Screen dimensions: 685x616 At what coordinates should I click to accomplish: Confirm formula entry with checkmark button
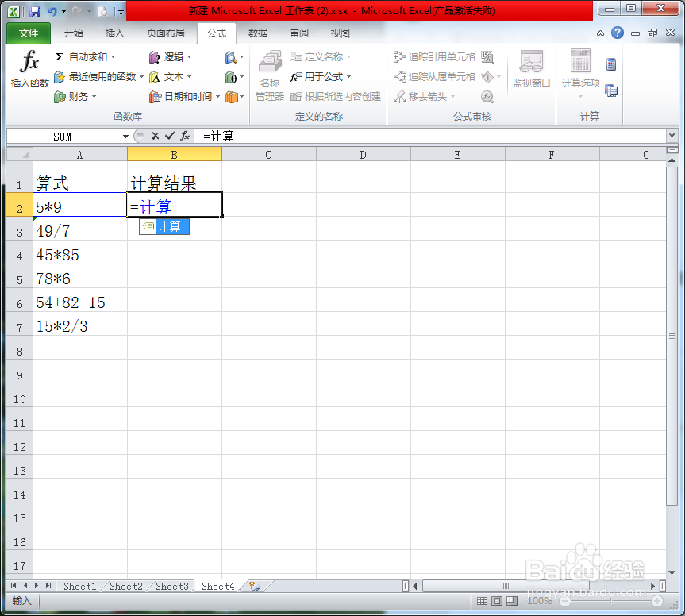170,136
